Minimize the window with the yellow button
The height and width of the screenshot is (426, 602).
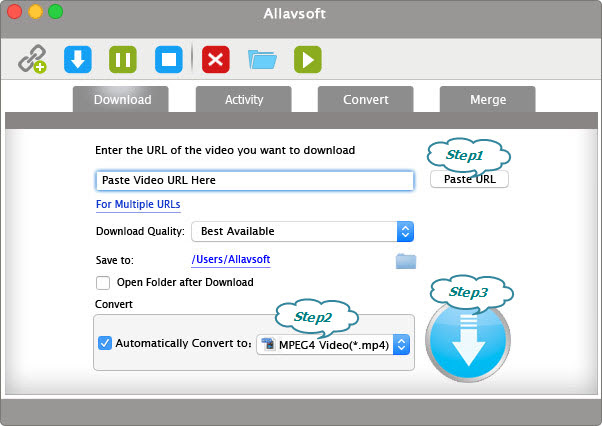pos(35,12)
